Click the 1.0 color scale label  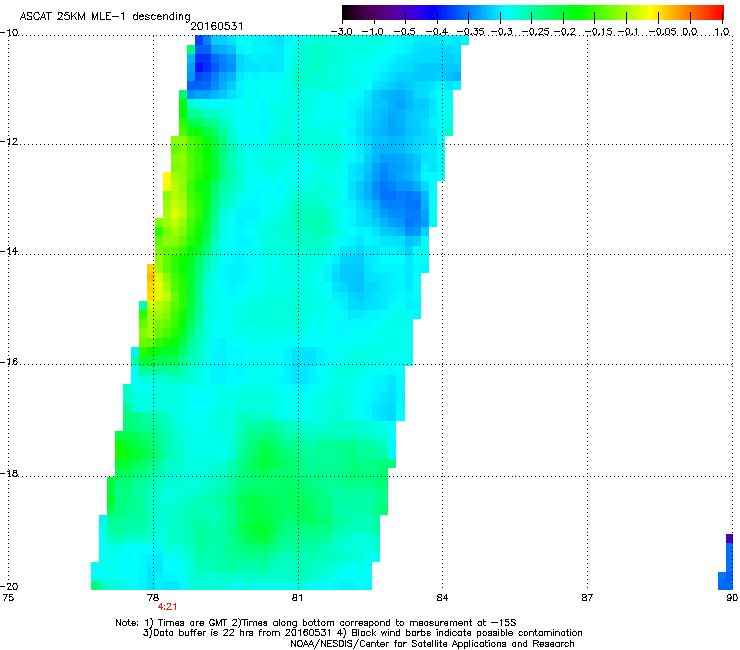pos(722,32)
